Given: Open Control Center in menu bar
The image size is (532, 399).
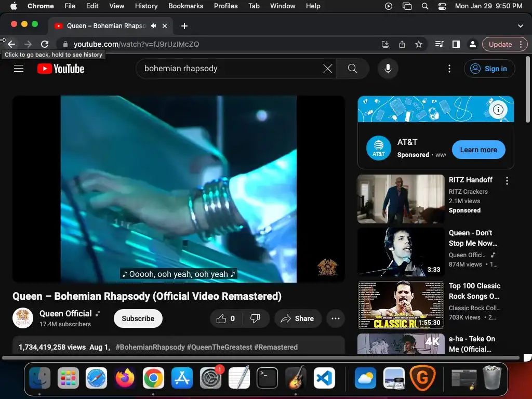Looking at the screenshot, I should pos(442,6).
